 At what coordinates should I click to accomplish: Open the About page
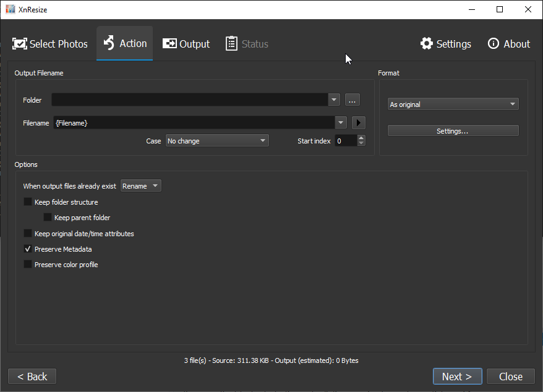tap(508, 43)
